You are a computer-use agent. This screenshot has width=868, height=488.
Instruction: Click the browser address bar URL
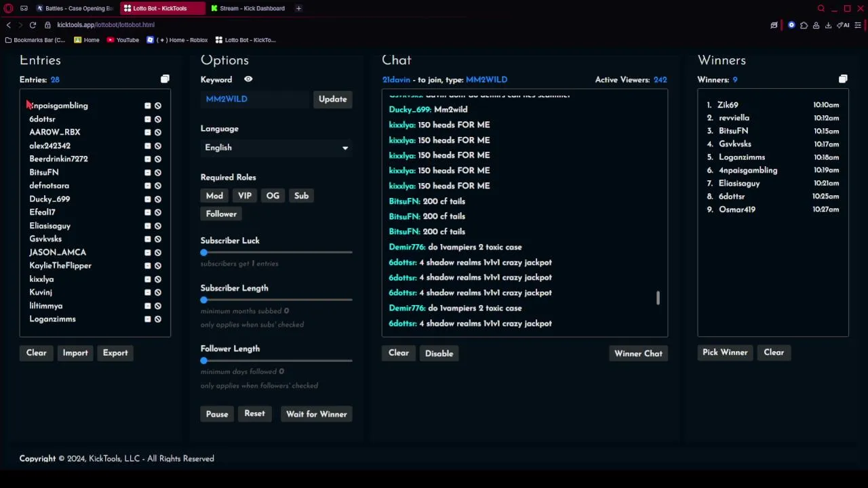pyautogui.click(x=106, y=25)
